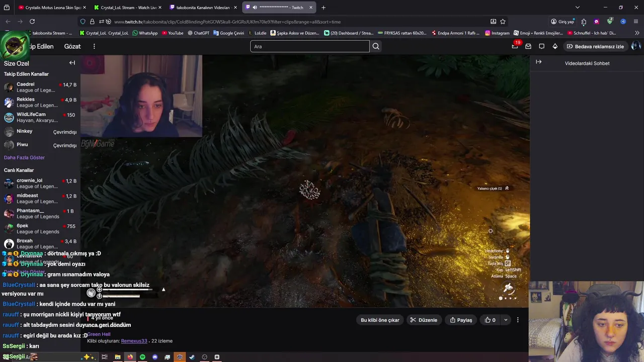The width and height of the screenshot is (644, 362).
Task: Open the FRYKSAS rattan bookmark
Action: pos(401,33)
